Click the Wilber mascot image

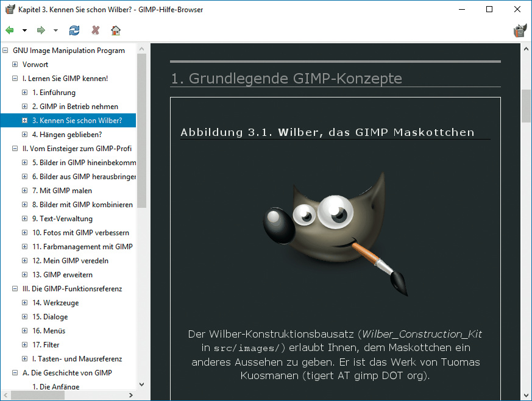pyautogui.click(x=335, y=234)
